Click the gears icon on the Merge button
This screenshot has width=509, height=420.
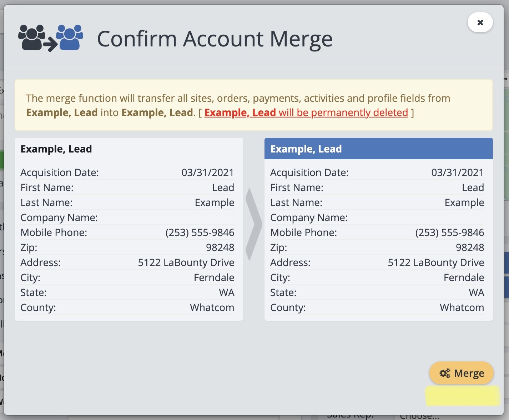point(445,373)
